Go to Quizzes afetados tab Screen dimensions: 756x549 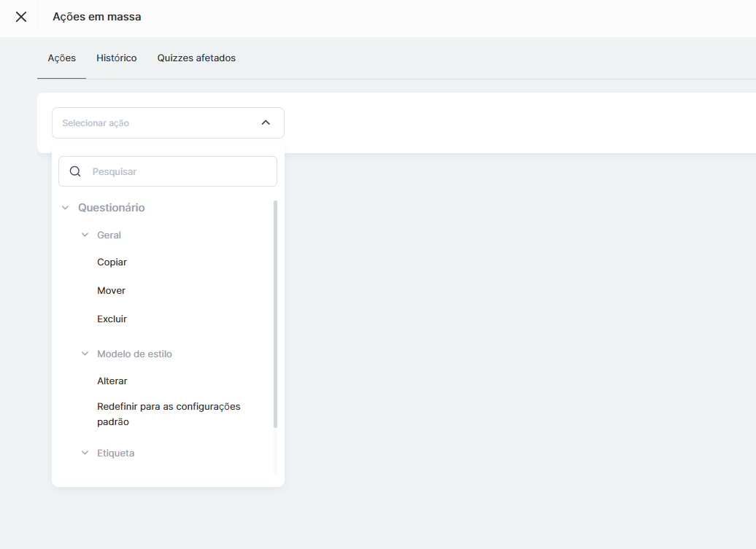[x=196, y=58]
